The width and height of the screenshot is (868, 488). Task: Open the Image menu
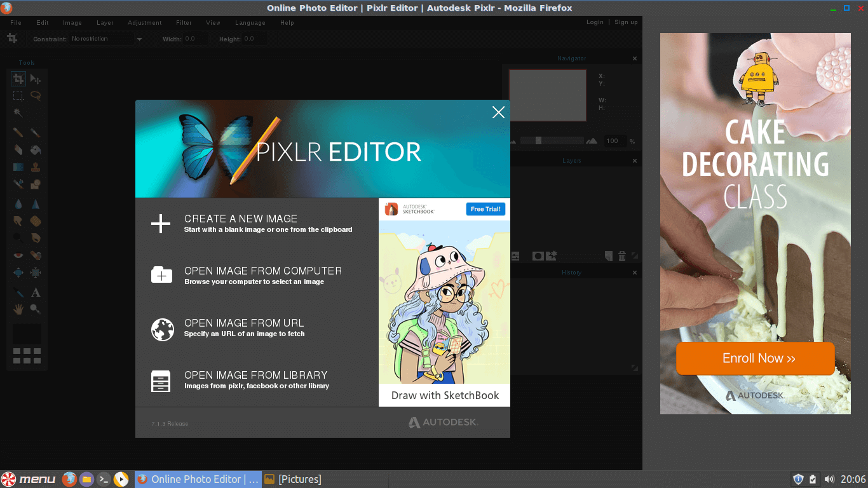click(x=72, y=23)
